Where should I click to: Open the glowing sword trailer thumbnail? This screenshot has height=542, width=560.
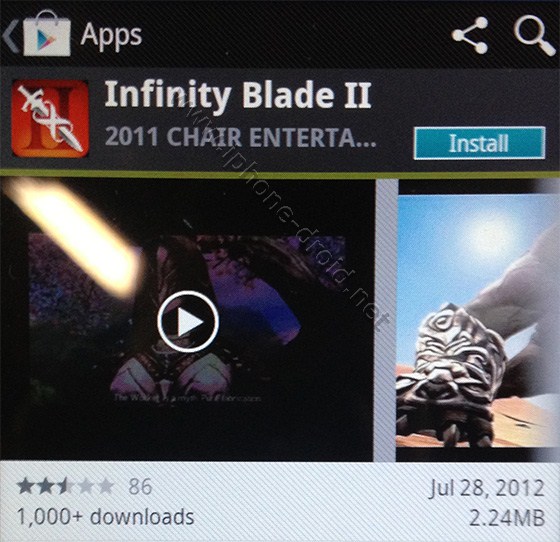pyautogui.click(x=186, y=320)
